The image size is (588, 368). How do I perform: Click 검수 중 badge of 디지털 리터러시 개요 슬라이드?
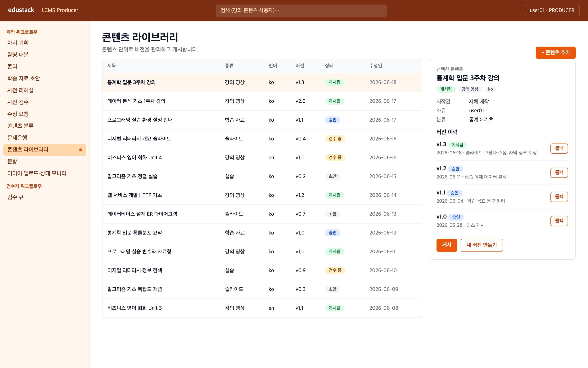click(335, 139)
